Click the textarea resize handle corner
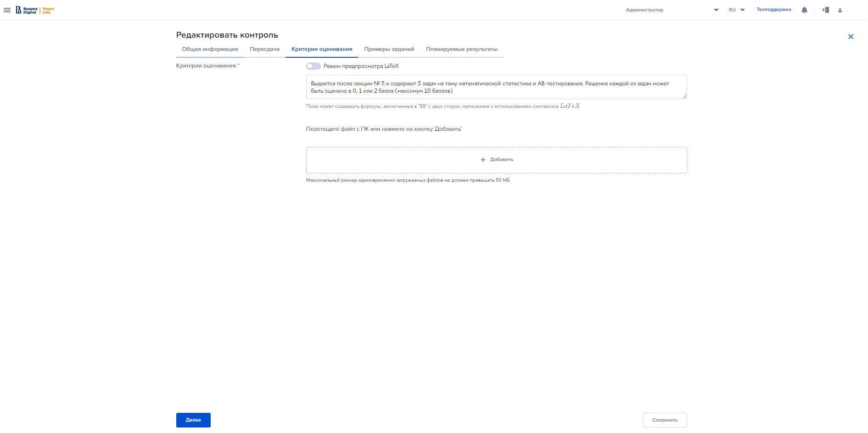This screenshot has height=433, width=868. pos(684,96)
